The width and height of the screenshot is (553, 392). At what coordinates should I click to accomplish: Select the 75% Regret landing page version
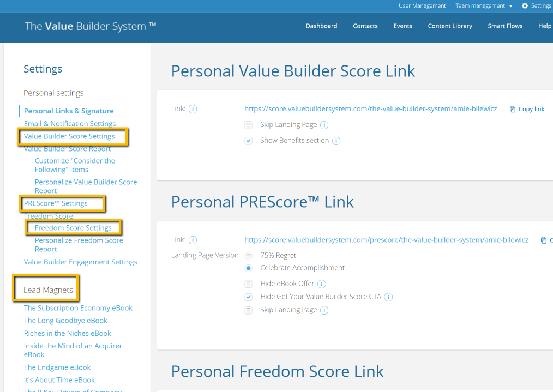pos(249,255)
